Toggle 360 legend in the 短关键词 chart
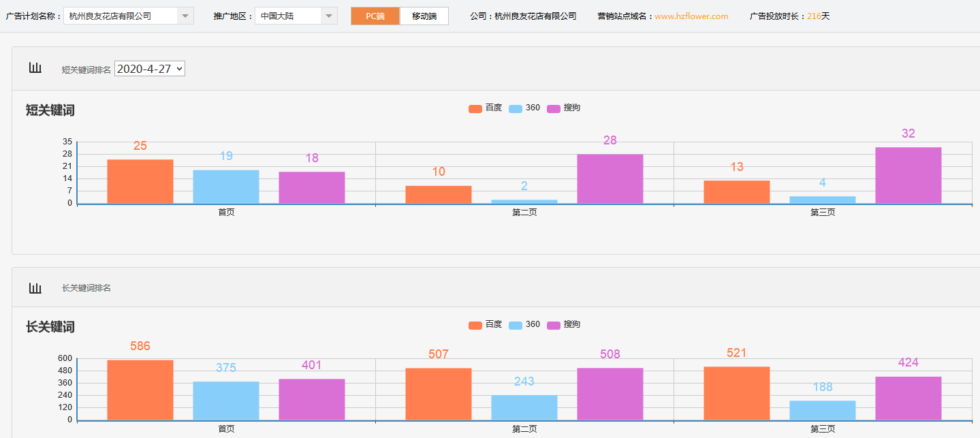980x438 pixels. click(524, 108)
